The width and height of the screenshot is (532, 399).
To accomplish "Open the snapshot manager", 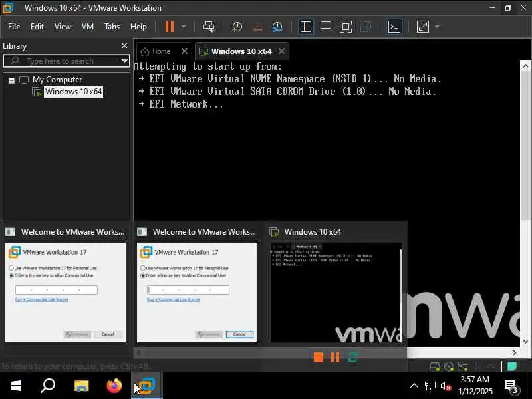I will point(277,27).
